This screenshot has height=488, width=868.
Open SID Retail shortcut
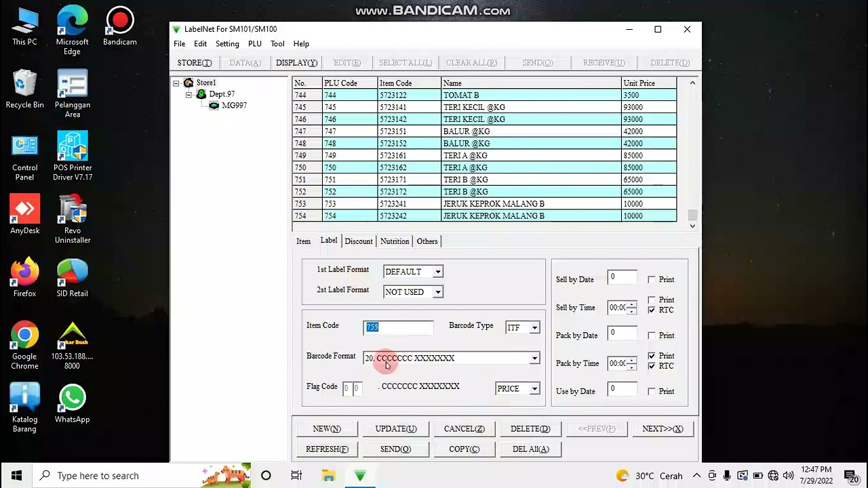tap(72, 278)
